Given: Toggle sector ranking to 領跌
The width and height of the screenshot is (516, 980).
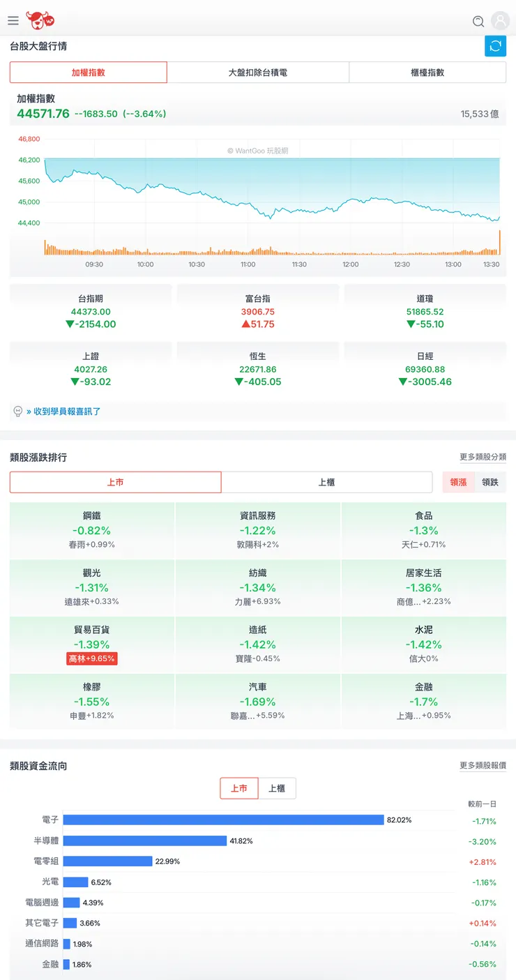Looking at the screenshot, I should (490, 482).
